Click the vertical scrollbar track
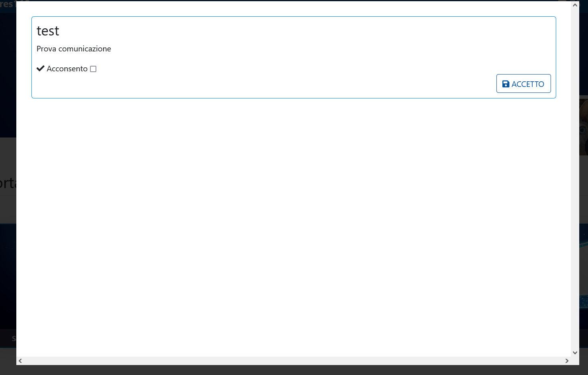This screenshot has height=375, width=588. coord(575,179)
